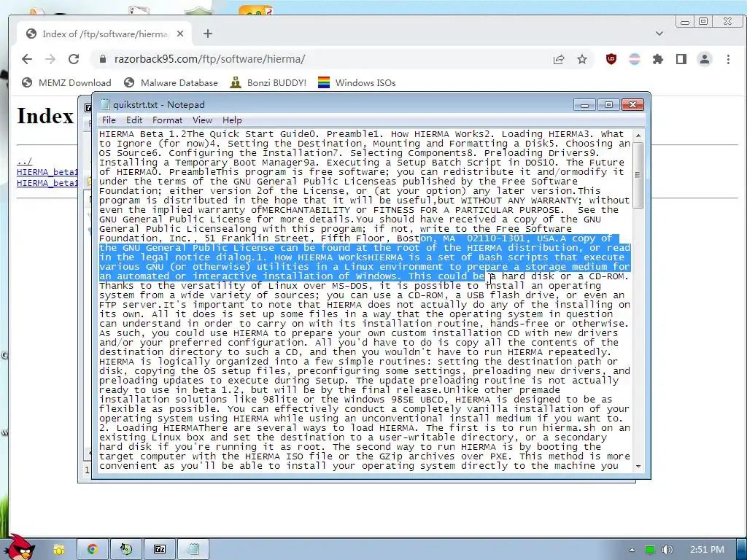This screenshot has height=560, width=747.
Task: Toggle Chrome side panel
Action: [x=681, y=59]
